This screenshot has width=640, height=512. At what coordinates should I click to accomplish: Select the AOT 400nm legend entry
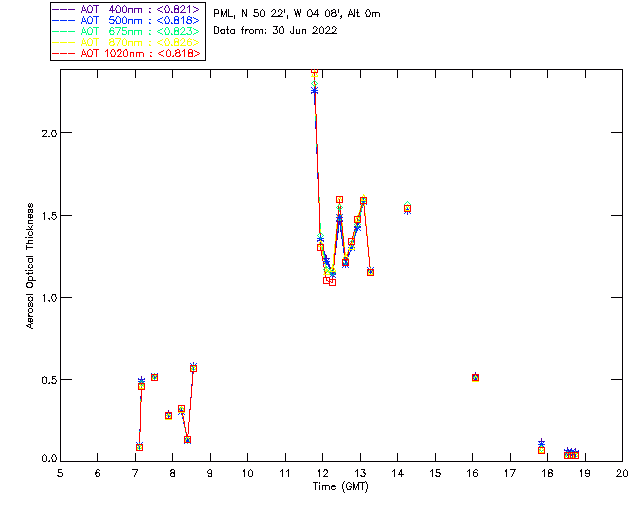[126, 9]
